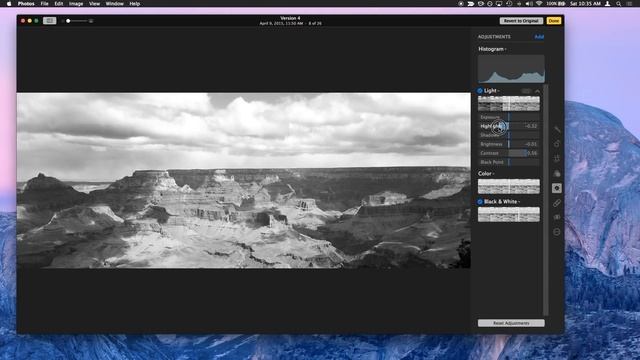Viewport: 640px width, 360px height.
Task: Disable the Black & White adjustment checkmark
Action: (480, 202)
